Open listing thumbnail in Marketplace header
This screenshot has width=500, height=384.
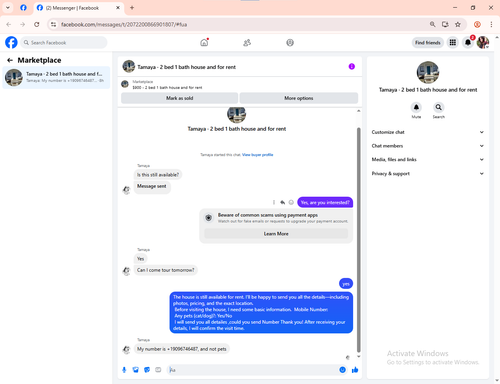point(125,84)
